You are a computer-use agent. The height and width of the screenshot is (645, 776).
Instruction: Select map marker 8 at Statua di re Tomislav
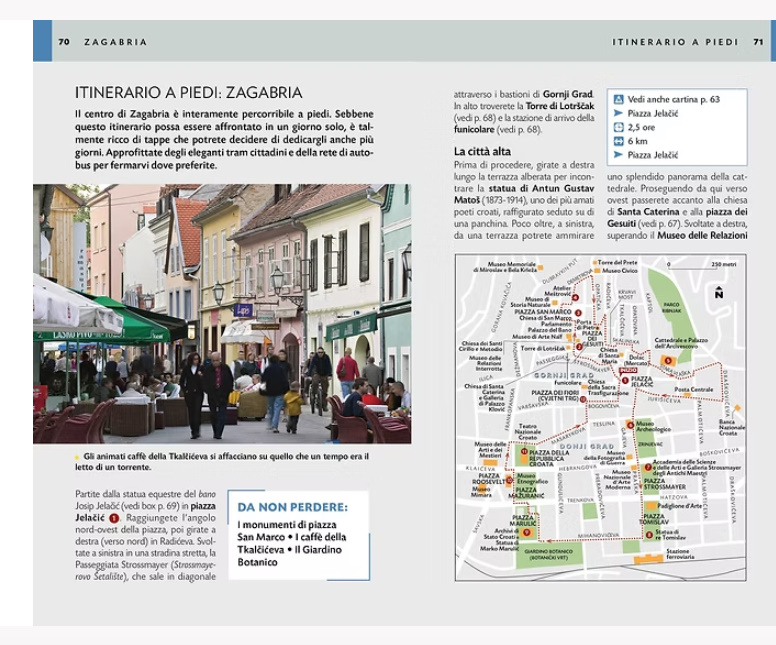tap(649, 535)
